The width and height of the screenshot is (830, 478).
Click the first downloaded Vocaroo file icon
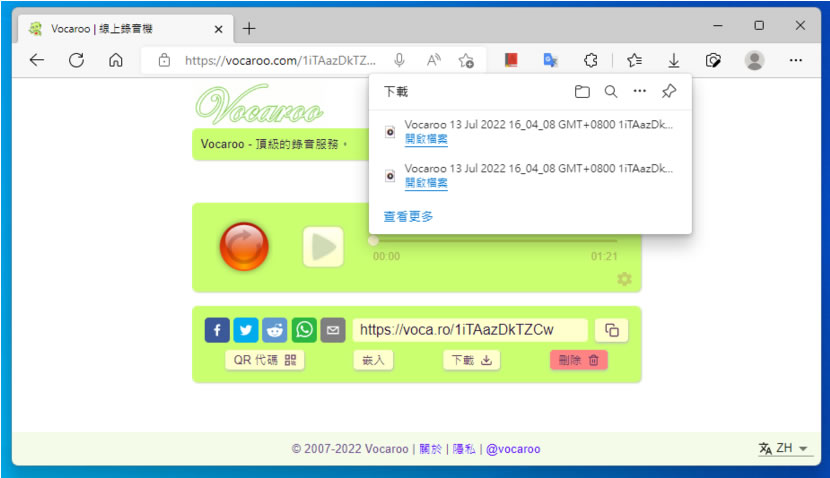pos(390,132)
